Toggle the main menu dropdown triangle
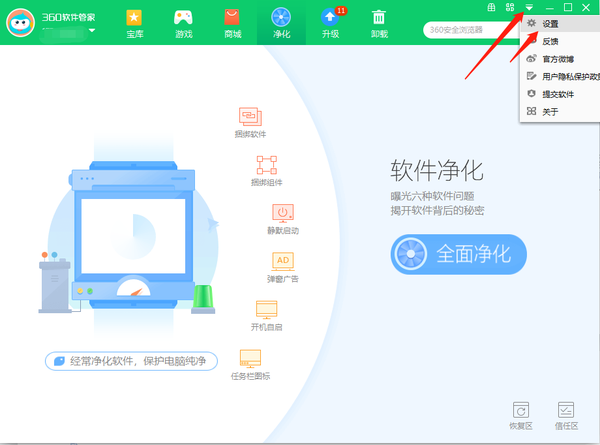Image resolution: width=600 pixels, height=445 pixels. (x=529, y=8)
